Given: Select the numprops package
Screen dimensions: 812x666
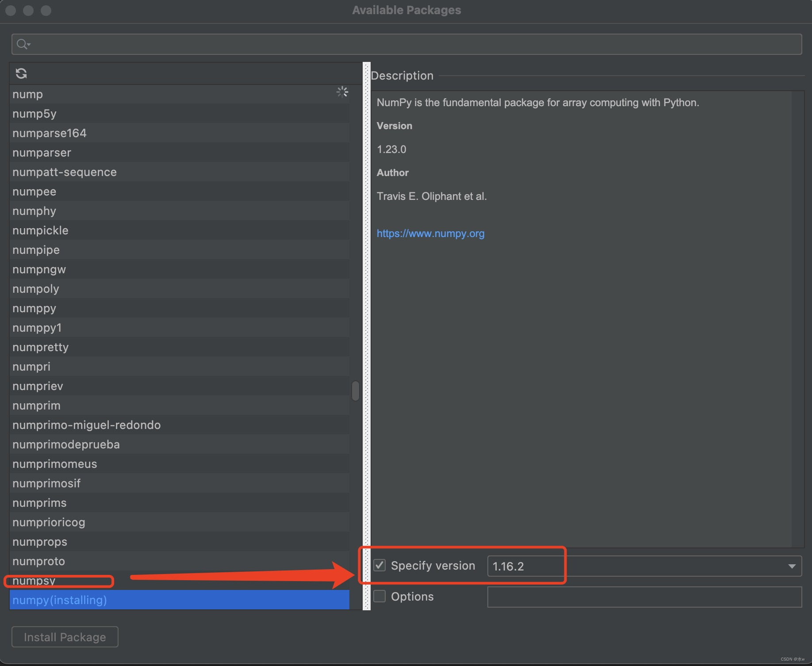Looking at the screenshot, I should pyautogui.click(x=179, y=542).
